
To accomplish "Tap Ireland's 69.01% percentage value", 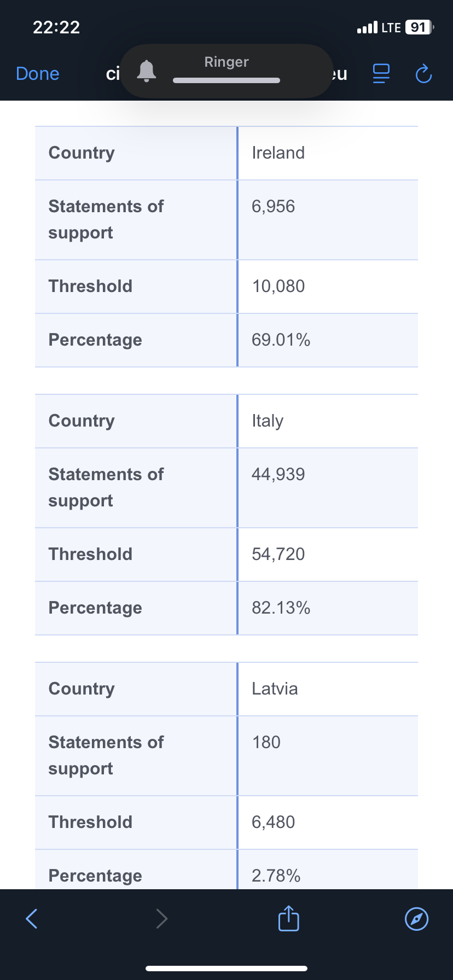I will 281,340.
